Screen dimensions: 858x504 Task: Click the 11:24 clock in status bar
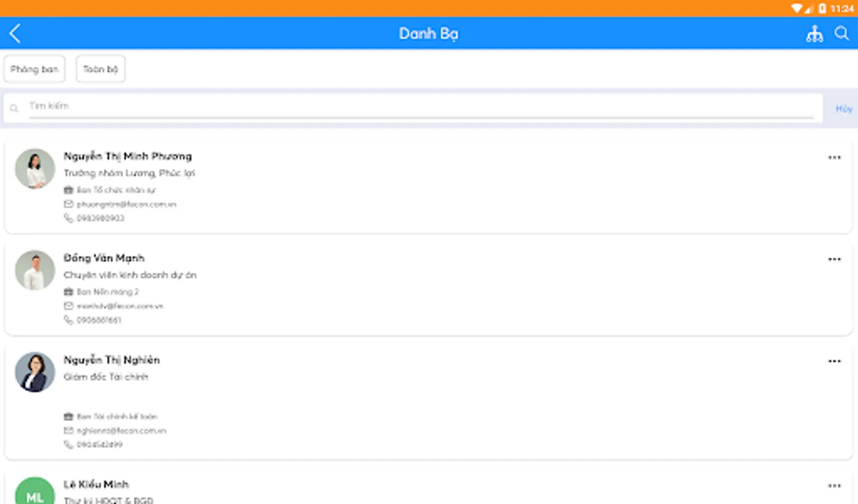[x=842, y=8]
